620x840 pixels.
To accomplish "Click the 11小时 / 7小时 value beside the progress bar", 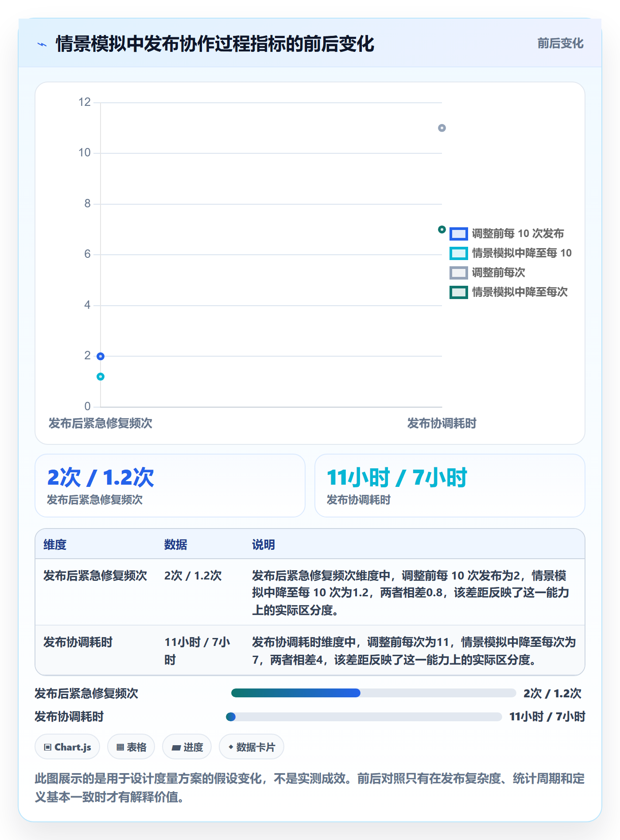I will tap(547, 716).
